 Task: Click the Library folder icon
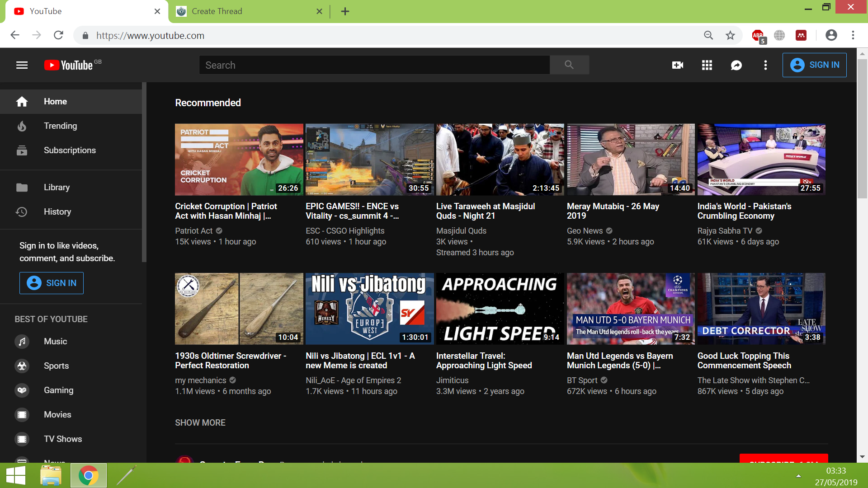[x=22, y=188]
